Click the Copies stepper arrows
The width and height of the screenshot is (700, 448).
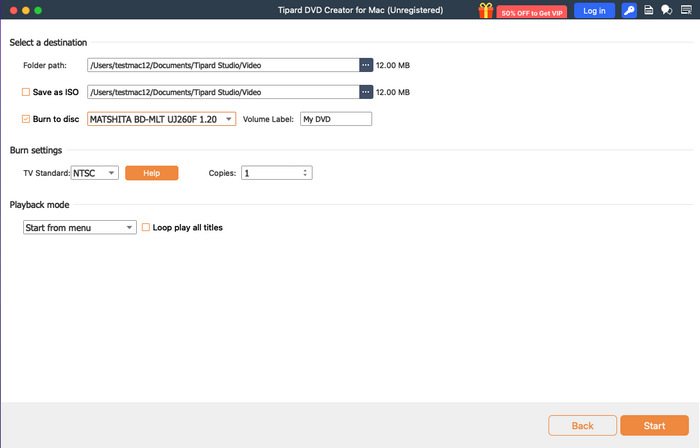pos(305,173)
